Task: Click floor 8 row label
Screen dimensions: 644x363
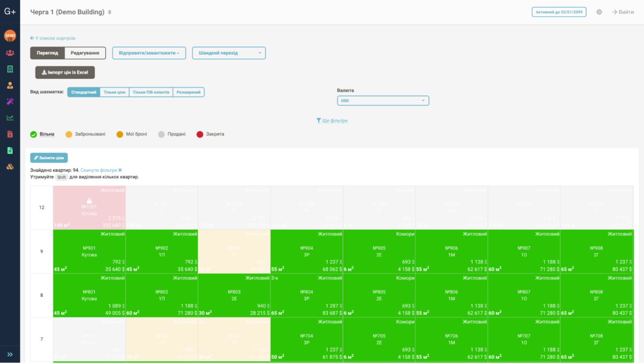Action: (x=42, y=295)
